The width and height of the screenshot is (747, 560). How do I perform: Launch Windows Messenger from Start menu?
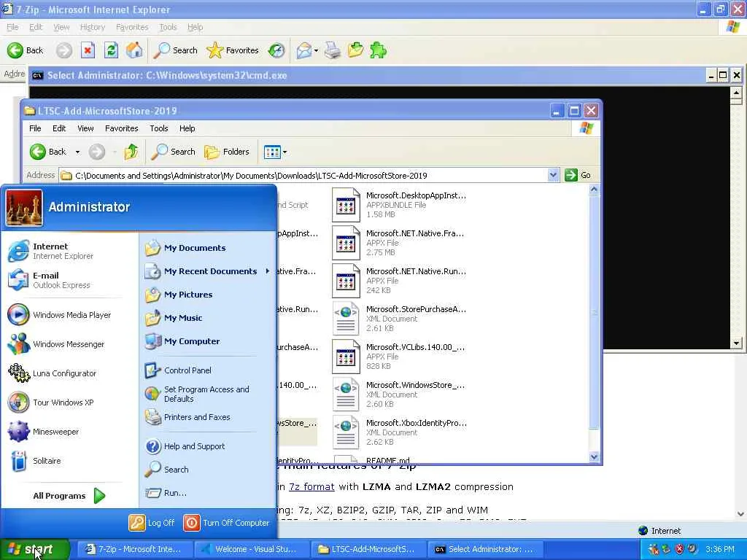tap(69, 344)
